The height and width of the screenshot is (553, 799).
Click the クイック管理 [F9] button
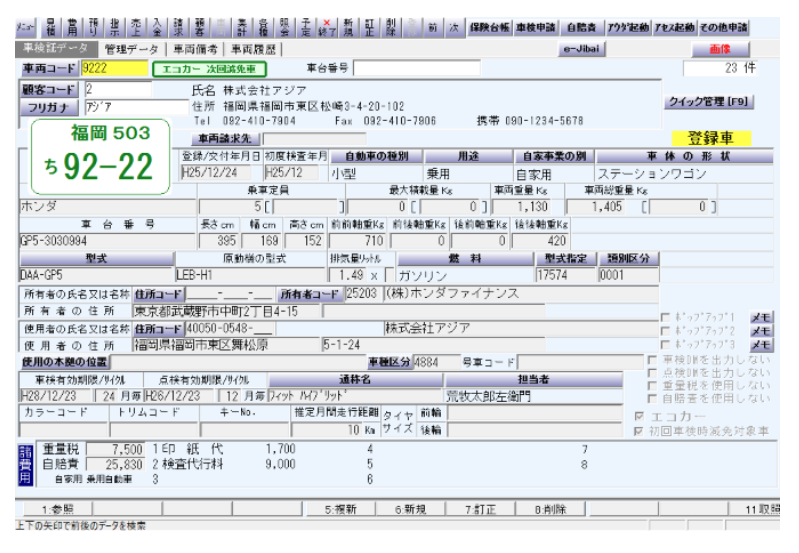[x=708, y=102]
